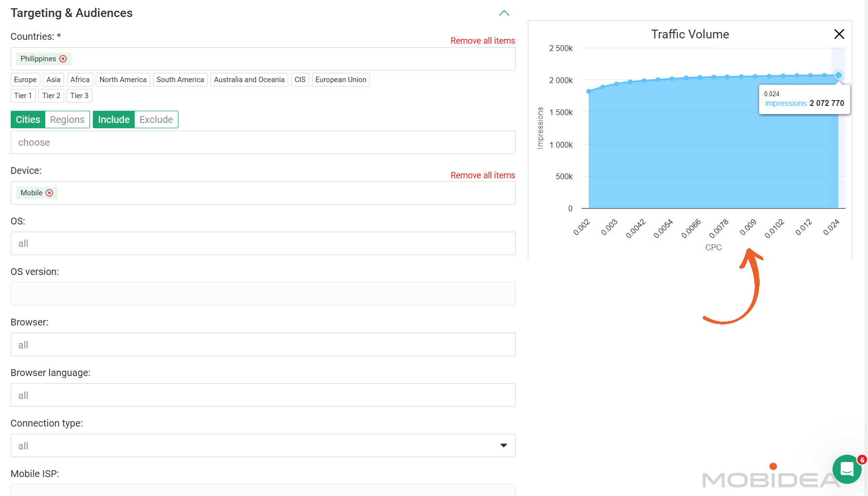Choose the Exclude option

pos(156,120)
